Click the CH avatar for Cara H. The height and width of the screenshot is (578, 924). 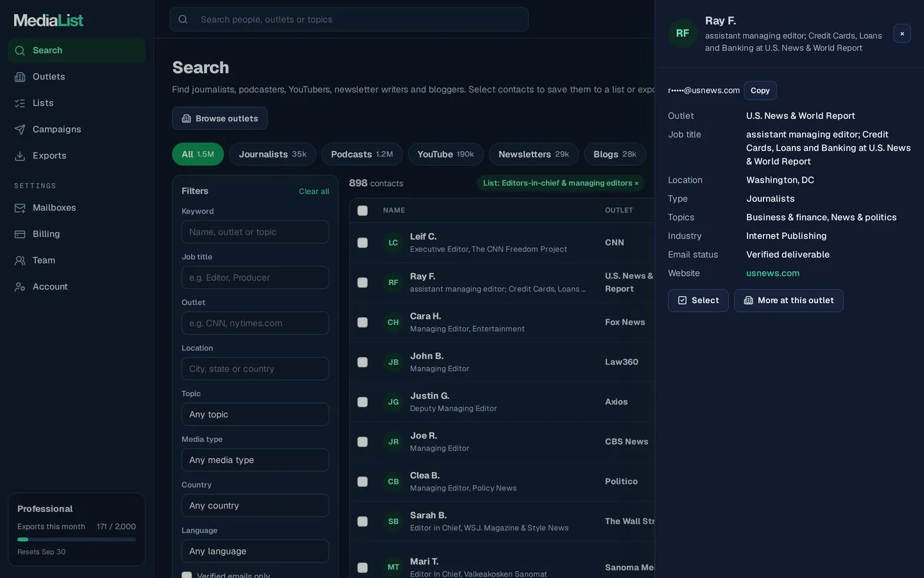point(393,322)
